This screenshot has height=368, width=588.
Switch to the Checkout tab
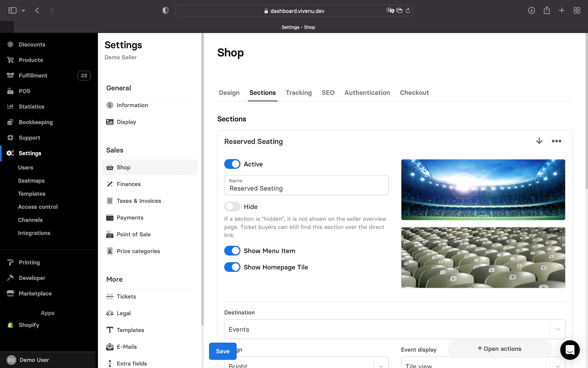(x=414, y=93)
